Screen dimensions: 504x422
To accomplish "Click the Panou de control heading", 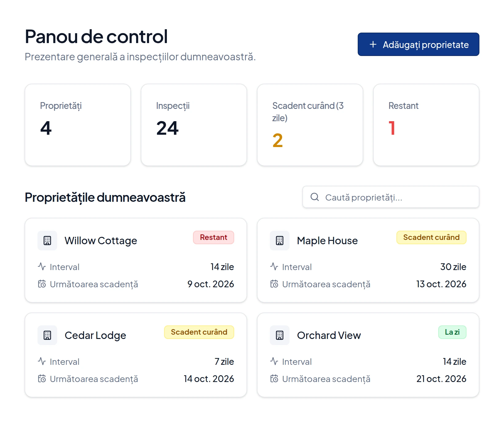I will pyautogui.click(x=96, y=36).
